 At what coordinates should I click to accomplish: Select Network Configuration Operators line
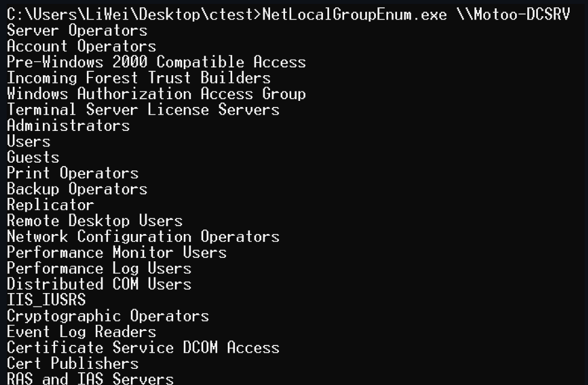coord(143,236)
